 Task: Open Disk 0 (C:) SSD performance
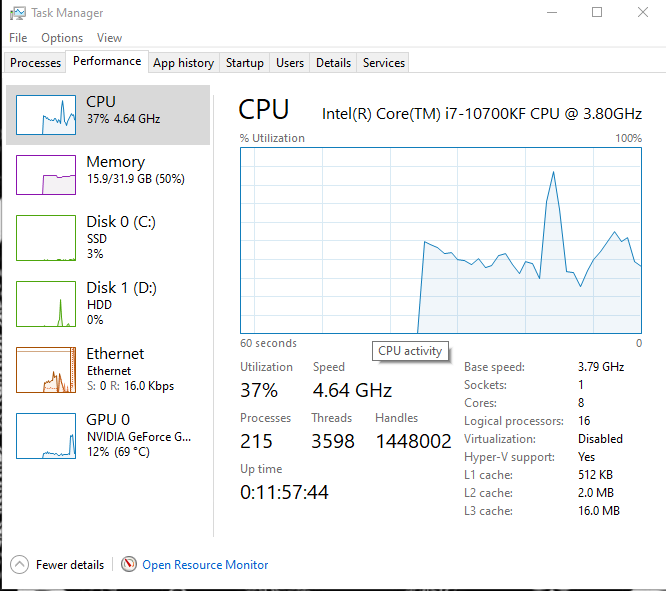pyautogui.click(x=120, y=238)
